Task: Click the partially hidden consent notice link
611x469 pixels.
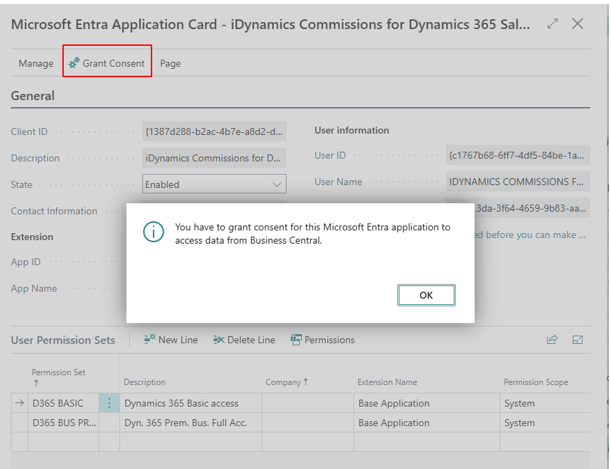Action: (x=530, y=234)
